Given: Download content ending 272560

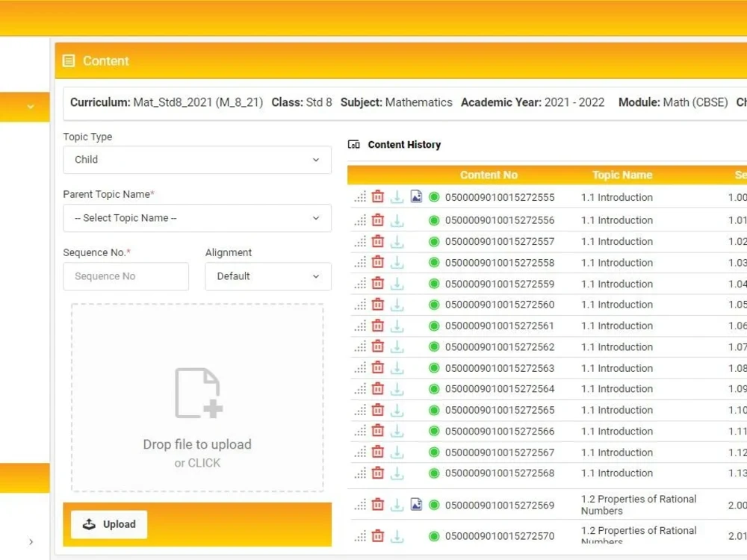Looking at the screenshot, I should pos(397,304).
